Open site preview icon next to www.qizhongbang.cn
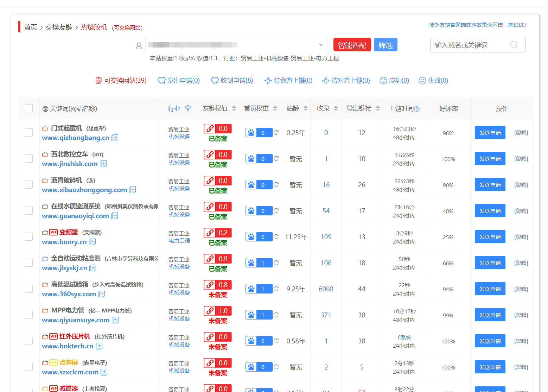Screen dimensions: 548x392 tap(115, 138)
